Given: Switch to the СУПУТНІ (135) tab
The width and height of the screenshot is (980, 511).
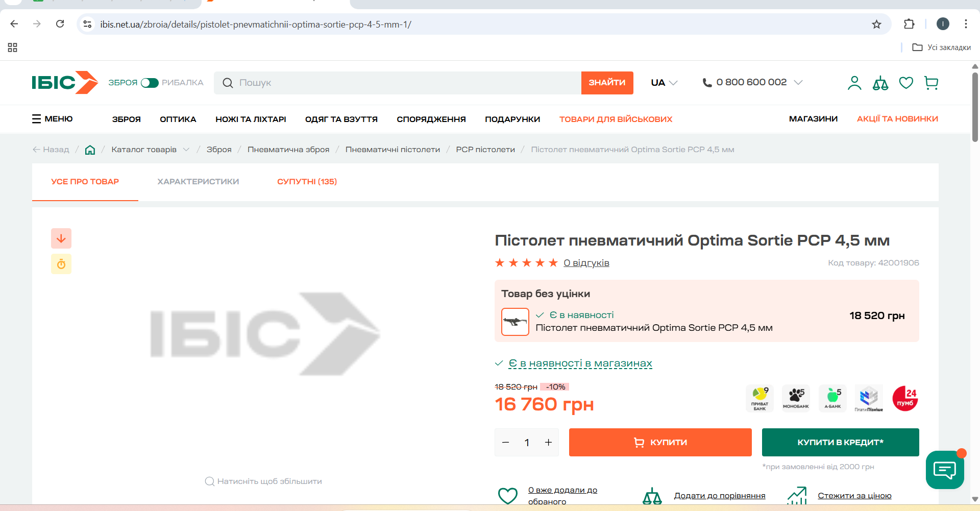Looking at the screenshot, I should click(x=307, y=182).
